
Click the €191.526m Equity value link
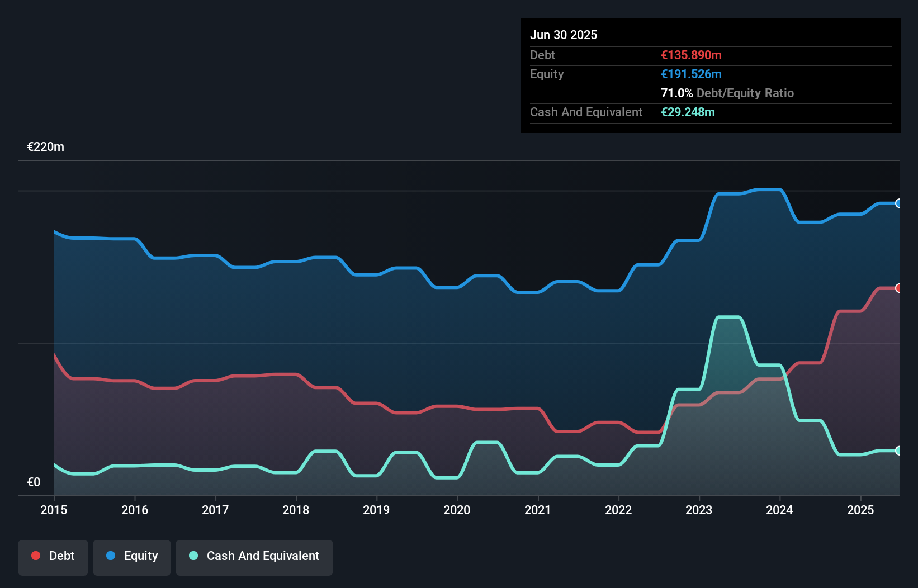691,74
